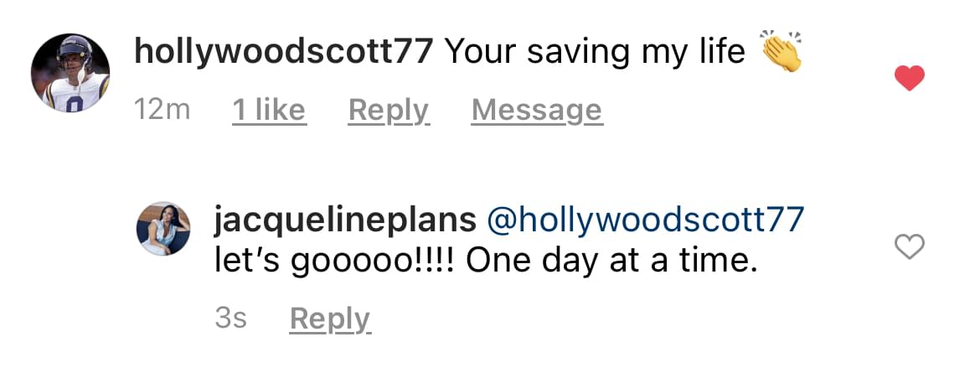Like the jacquelineplans reply with the heart outline
980x373 pixels.
[910, 246]
